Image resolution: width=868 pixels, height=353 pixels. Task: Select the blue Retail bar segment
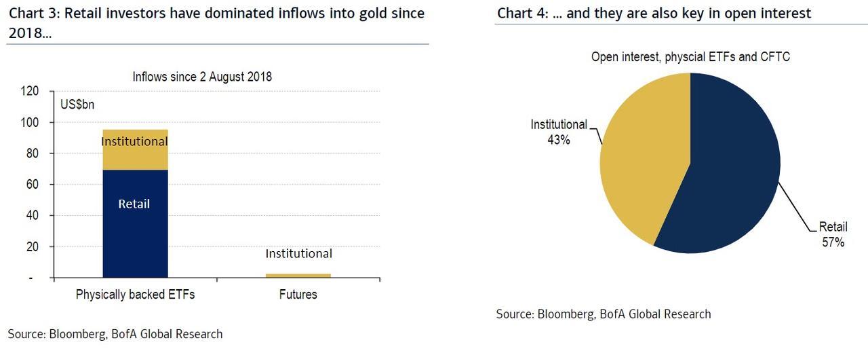coord(135,224)
